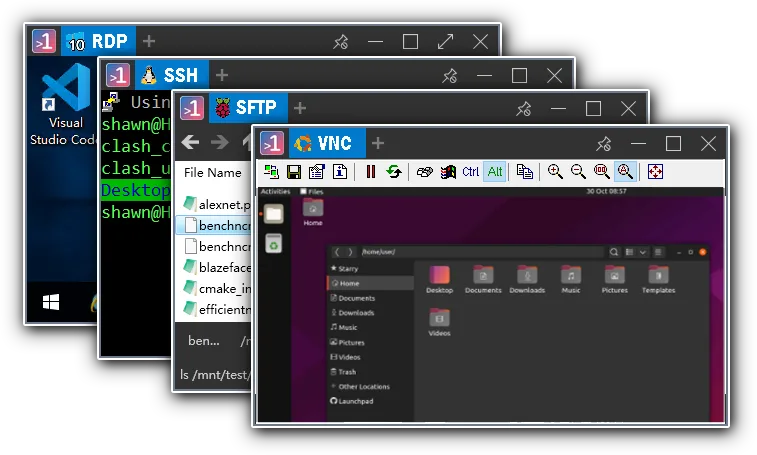Select the cmake_in file in SFTP list

[x=217, y=288]
